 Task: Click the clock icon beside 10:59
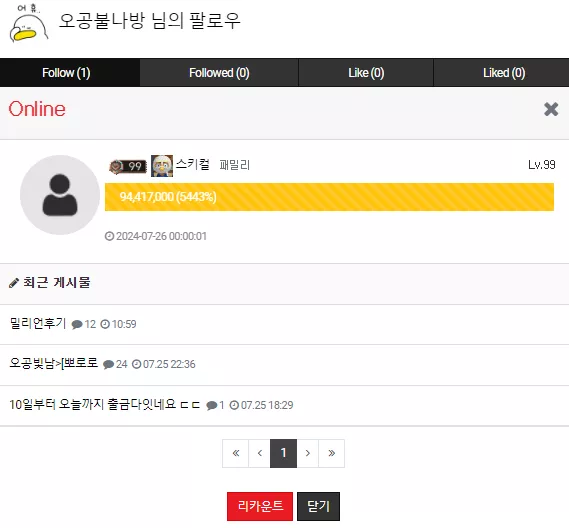105,324
